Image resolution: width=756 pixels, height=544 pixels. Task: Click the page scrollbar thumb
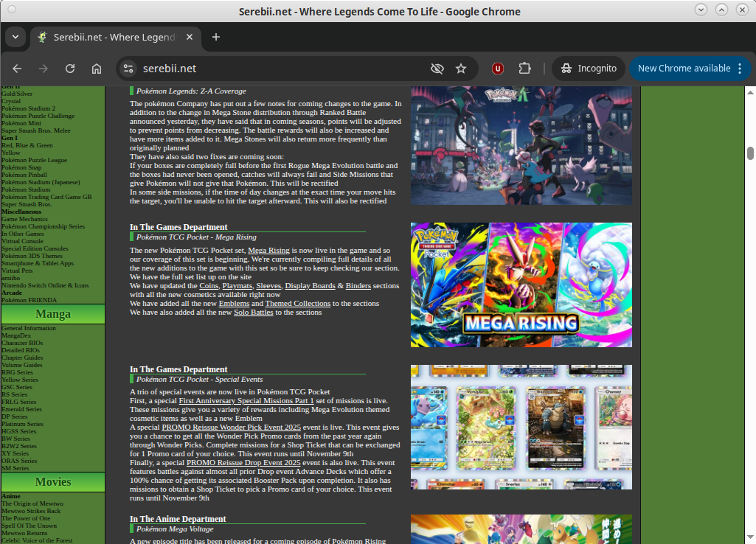750,153
